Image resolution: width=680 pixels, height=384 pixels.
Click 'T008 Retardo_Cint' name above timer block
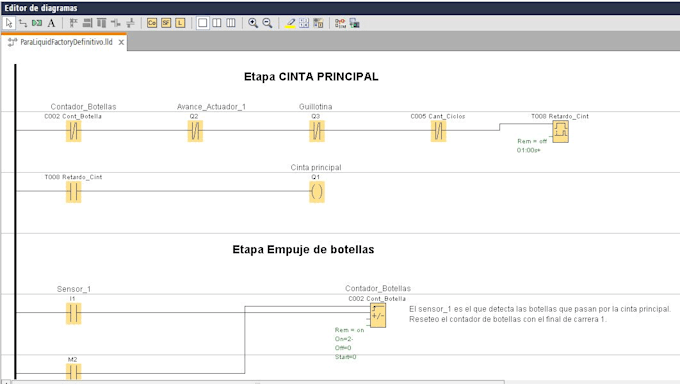[560, 116]
